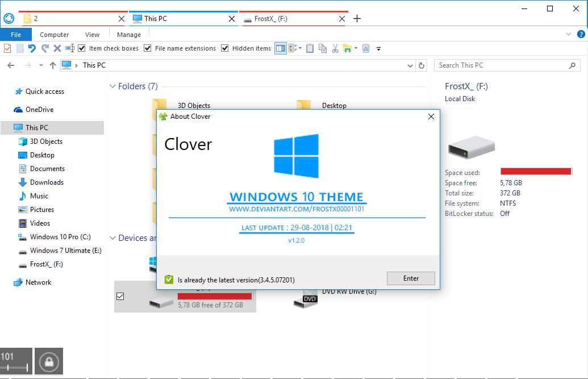
Task: Open the Layout view dropdown in toolbar
Action: [x=300, y=48]
